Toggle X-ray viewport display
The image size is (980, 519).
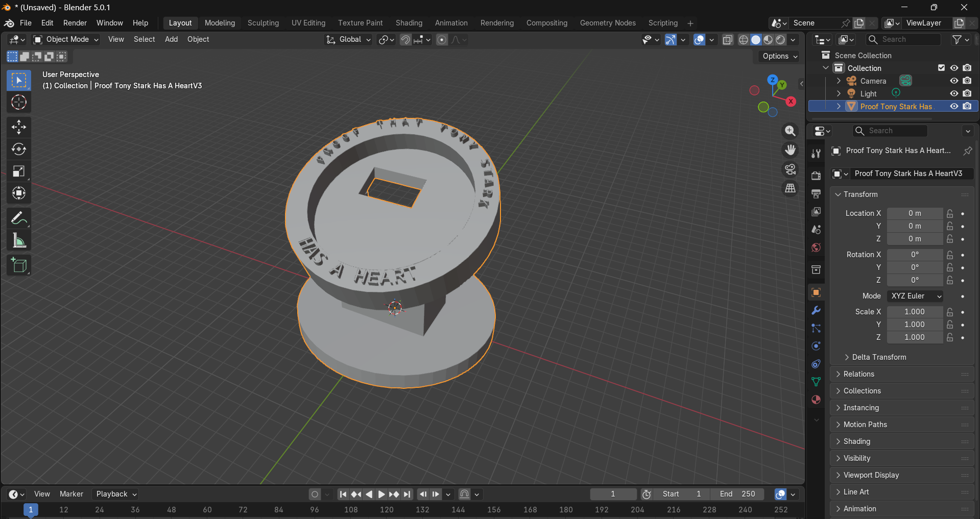click(x=728, y=40)
